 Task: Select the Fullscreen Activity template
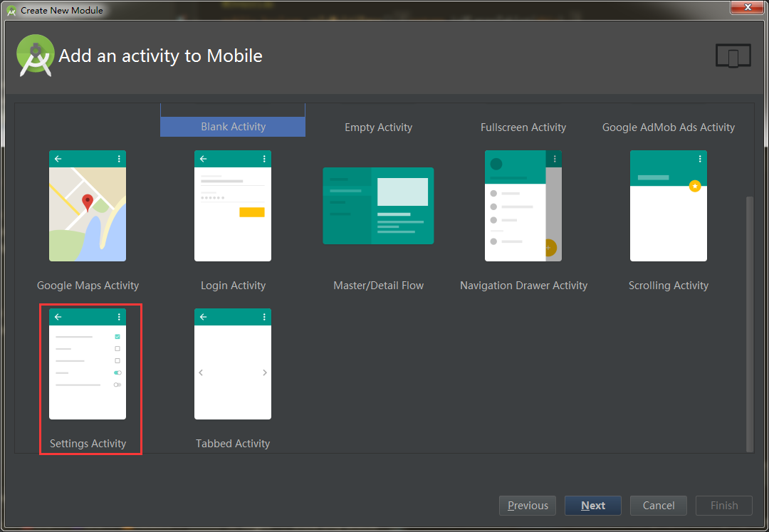pyautogui.click(x=523, y=127)
